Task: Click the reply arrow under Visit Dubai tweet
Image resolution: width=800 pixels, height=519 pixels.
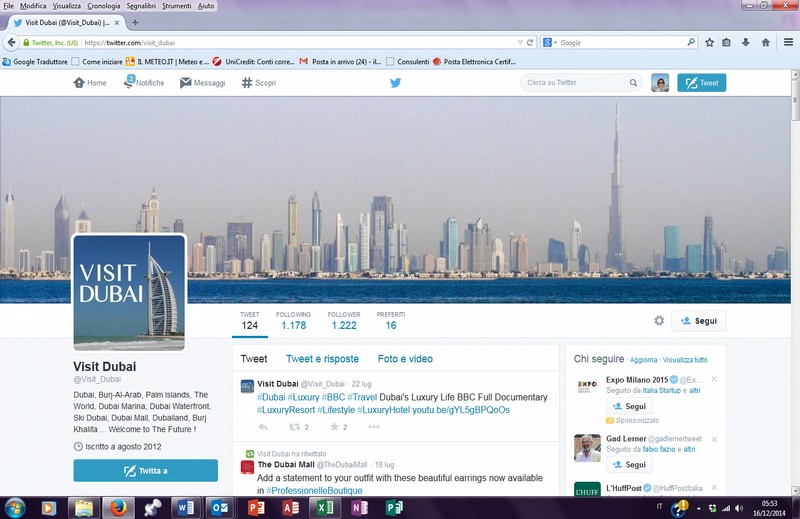Action: point(263,427)
